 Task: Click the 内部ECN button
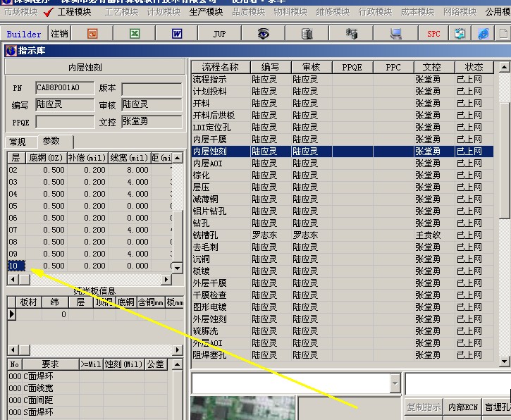coord(463,407)
